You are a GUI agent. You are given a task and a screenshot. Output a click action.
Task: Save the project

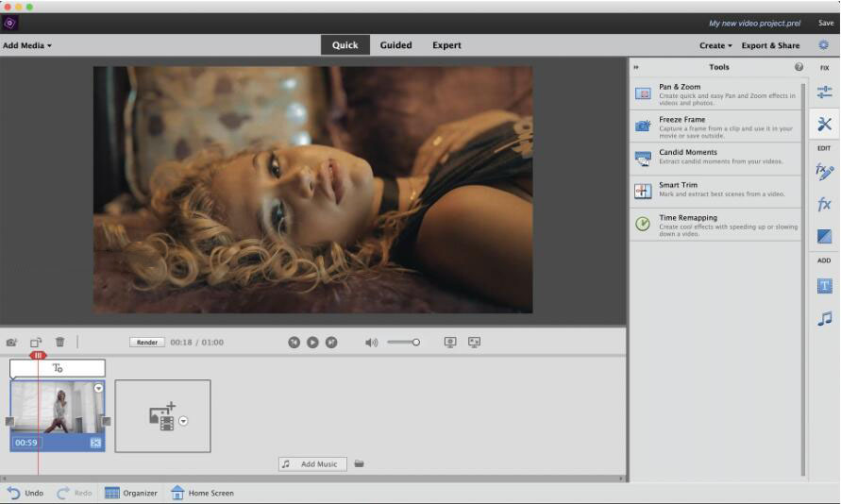point(826,23)
